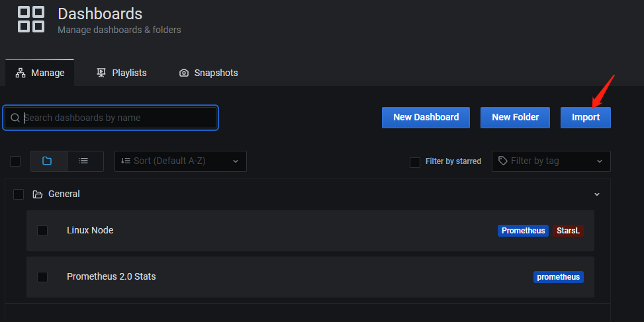The width and height of the screenshot is (644, 322).
Task: Click the Playlists presentation icon
Action: click(x=101, y=73)
